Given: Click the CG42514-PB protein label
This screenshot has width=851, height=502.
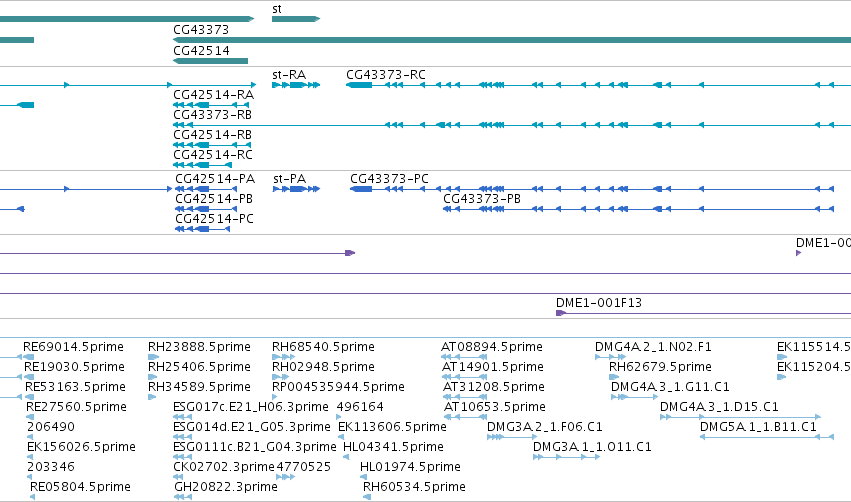Looking at the screenshot, I should click(214, 199).
